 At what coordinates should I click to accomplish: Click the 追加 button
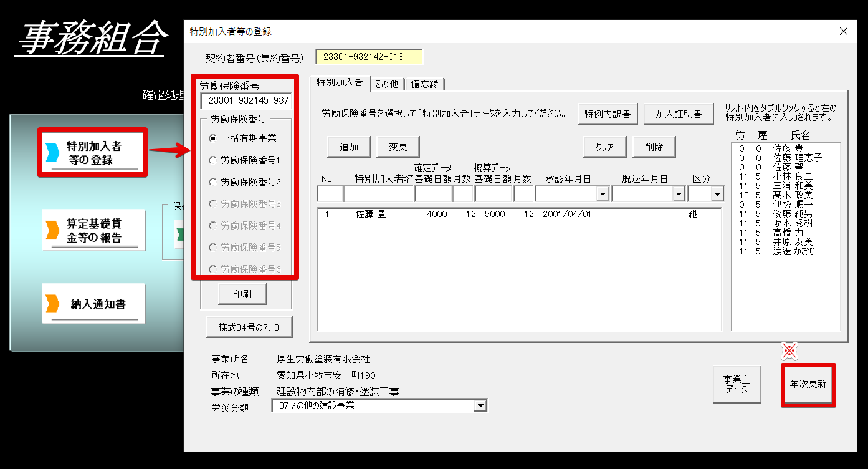coord(349,147)
